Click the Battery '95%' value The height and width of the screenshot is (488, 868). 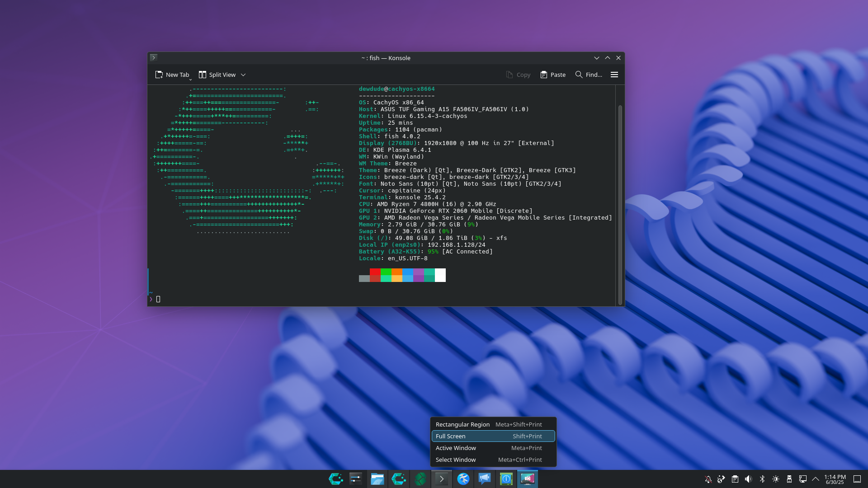click(x=433, y=252)
